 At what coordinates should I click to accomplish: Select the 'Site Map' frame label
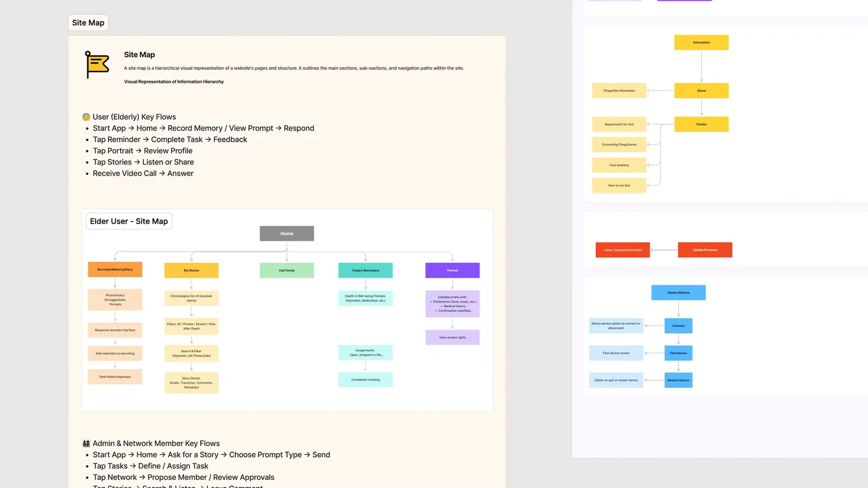pyautogui.click(x=88, y=23)
